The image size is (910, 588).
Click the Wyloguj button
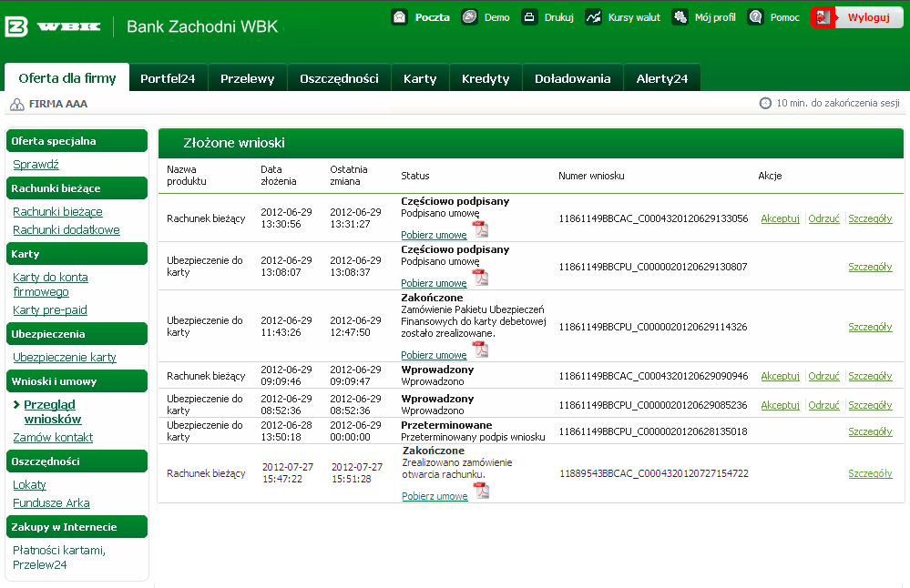tap(858, 17)
